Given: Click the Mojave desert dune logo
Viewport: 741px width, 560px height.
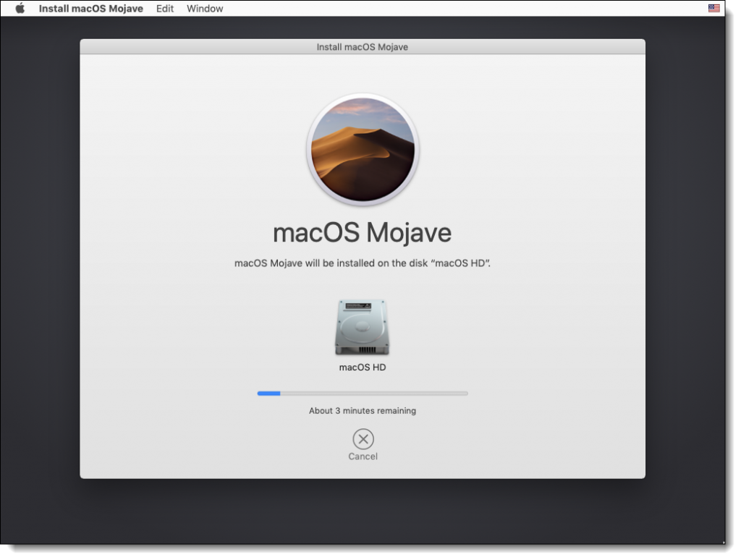Looking at the screenshot, I should pyautogui.click(x=363, y=149).
